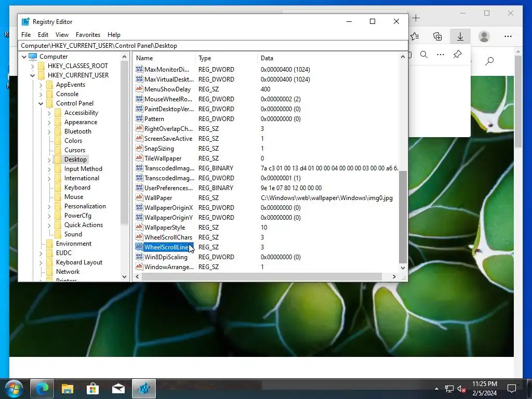Search downloads with the magnifier in the downloads panel
This screenshot has width=532, height=399.
tap(424, 55)
